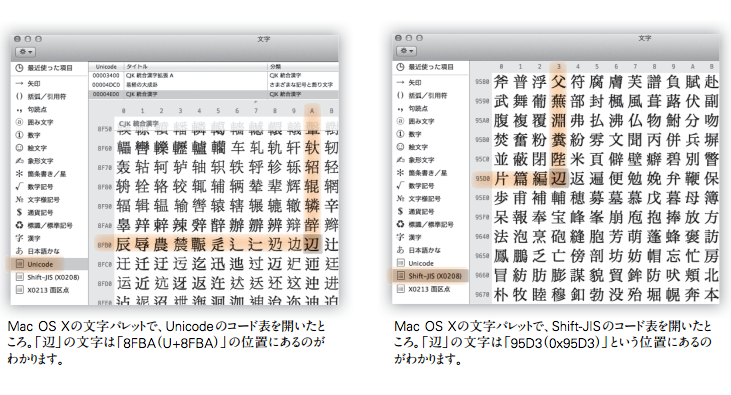The width and height of the screenshot is (731, 395).
Task: Open the gear action menu in the left window
Action: [25, 52]
